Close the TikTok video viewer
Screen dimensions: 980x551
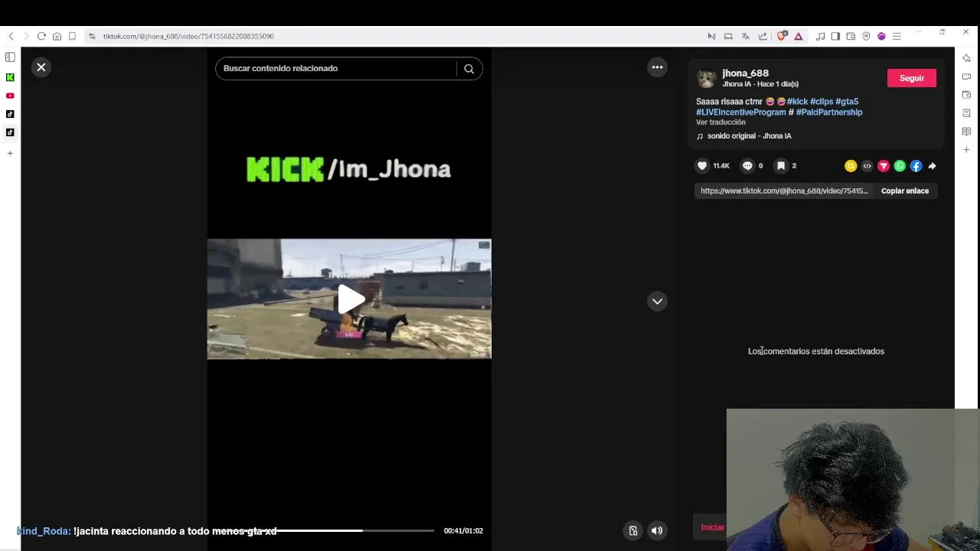(41, 67)
